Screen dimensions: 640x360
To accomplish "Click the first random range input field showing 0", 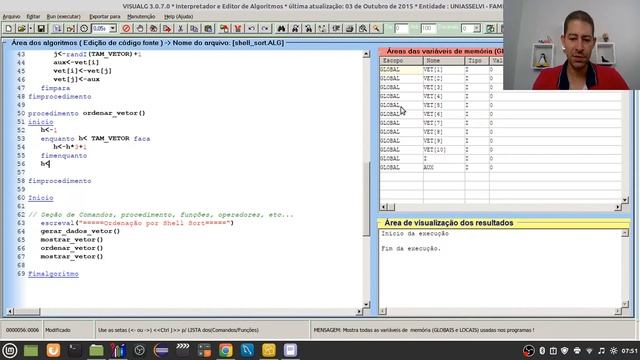I will 401,29.
